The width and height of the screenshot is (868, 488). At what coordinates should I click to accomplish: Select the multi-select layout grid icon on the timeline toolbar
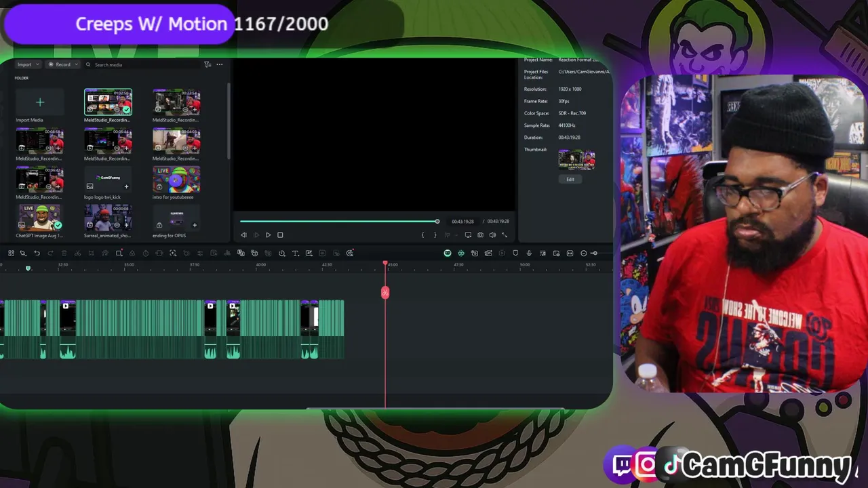click(11, 253)
